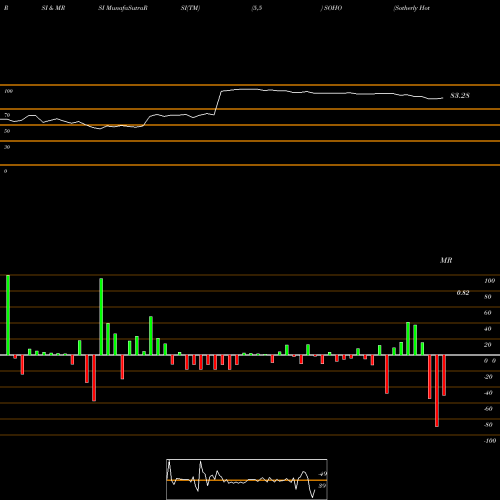Click the '(5,5' parameter text in header
The height and width of the screenshot is (500, 500).
(257, 8)
